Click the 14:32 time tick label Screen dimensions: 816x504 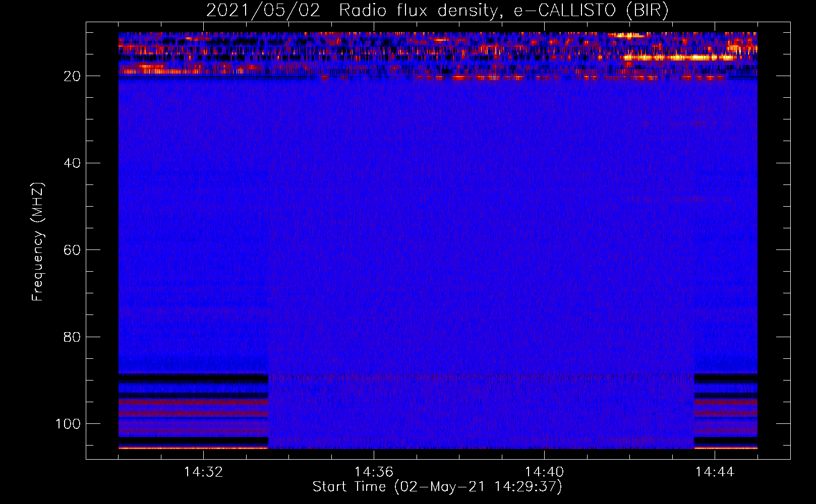[x=203, y=472]
